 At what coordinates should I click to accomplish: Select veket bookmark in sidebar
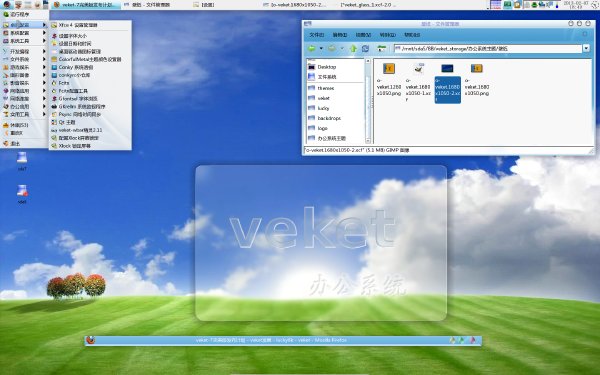click(335, 98)
